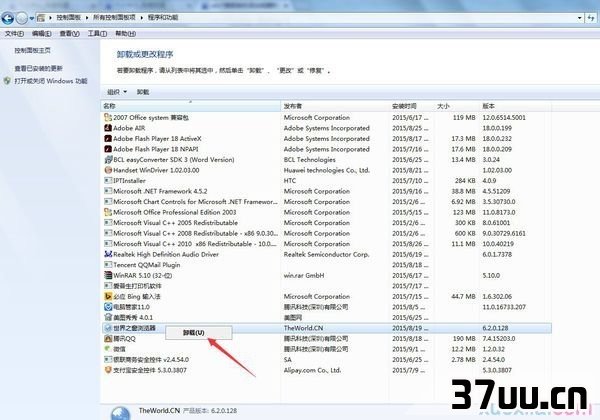Image resolution: width=600 pixels, height=420 pixels.
Task: Click the Control Panel folder icon in address bar
Action: point(41,18)
